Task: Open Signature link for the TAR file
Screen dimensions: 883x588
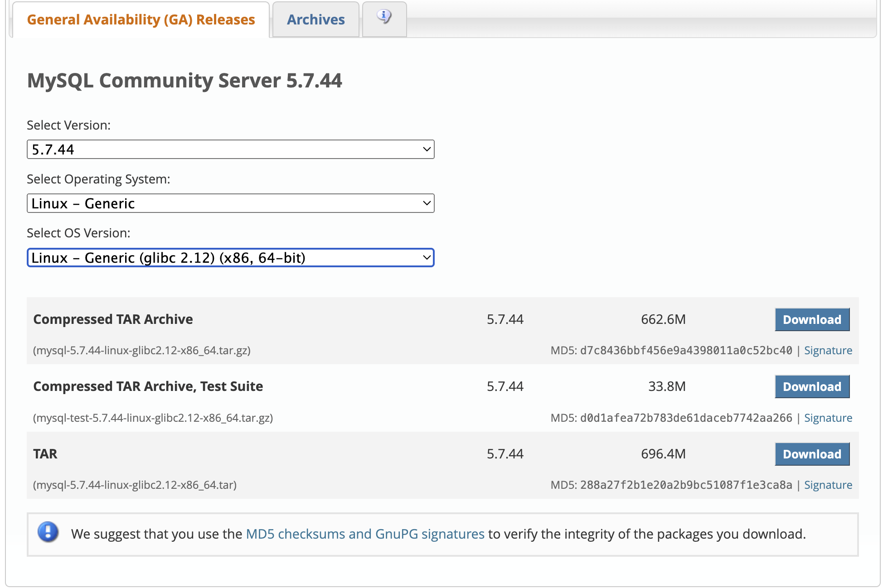Action: coord(828,485)
